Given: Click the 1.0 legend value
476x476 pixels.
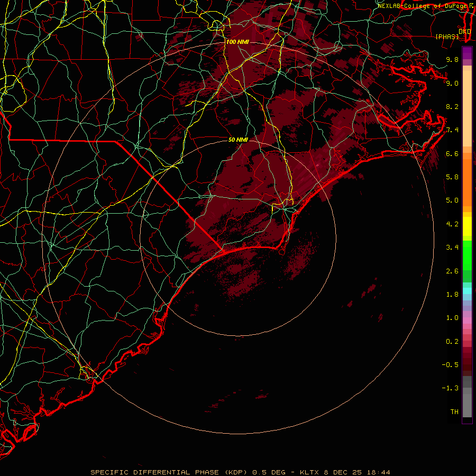Looking at the screenshot, I should [452, 318].
